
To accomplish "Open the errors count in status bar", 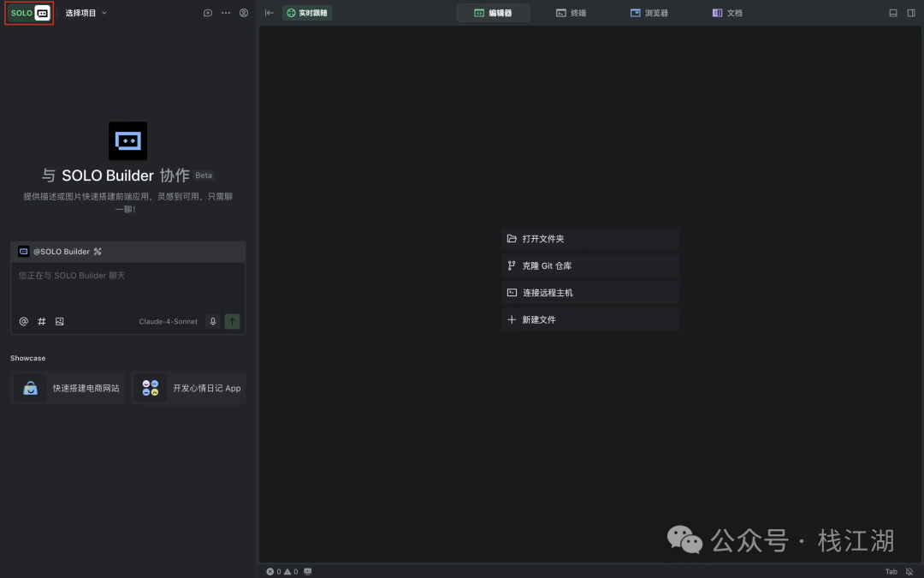I will coord(274,571).
